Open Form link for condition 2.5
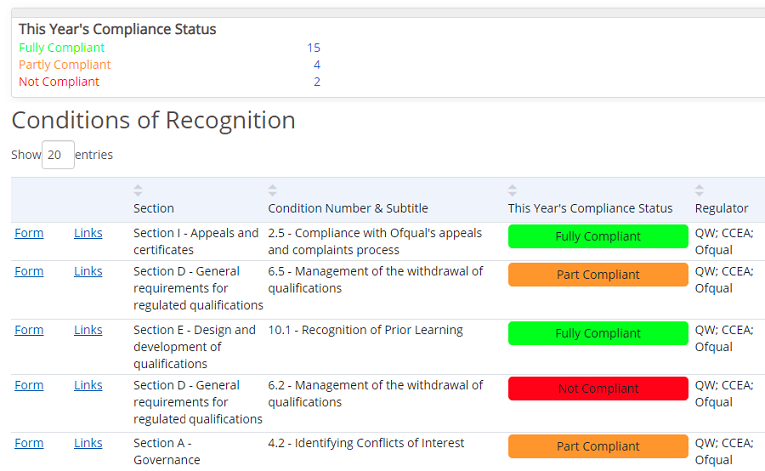Viewport: 765px width, 471px height. tap(29, 233)
